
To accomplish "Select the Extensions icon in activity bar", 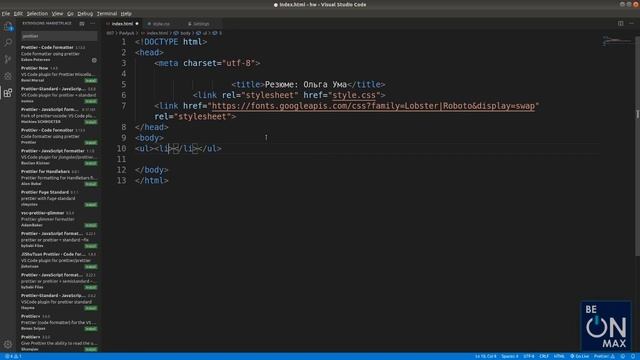I will coord(8,93).
